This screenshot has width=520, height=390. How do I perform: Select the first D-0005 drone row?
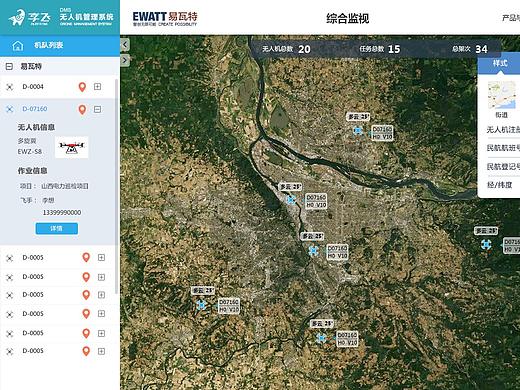click(58, 258)
